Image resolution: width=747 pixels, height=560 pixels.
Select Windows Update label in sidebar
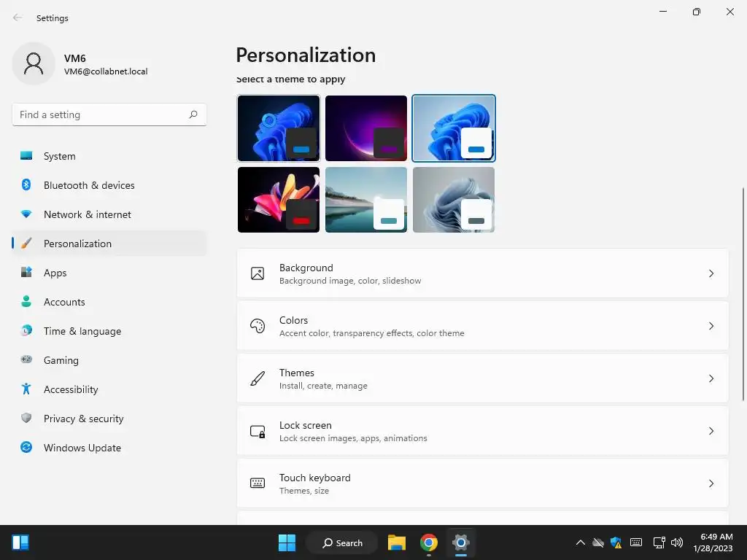click(82, 448)
